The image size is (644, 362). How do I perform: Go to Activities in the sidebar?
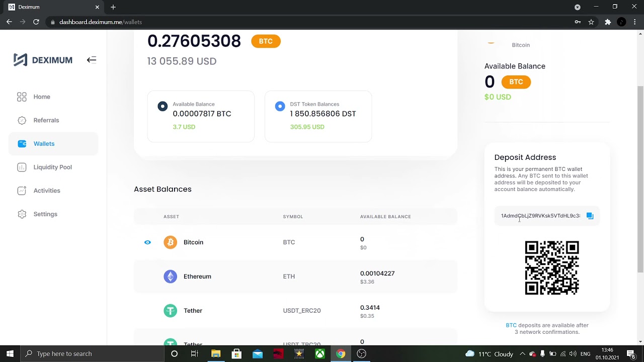tap(47, 191)
